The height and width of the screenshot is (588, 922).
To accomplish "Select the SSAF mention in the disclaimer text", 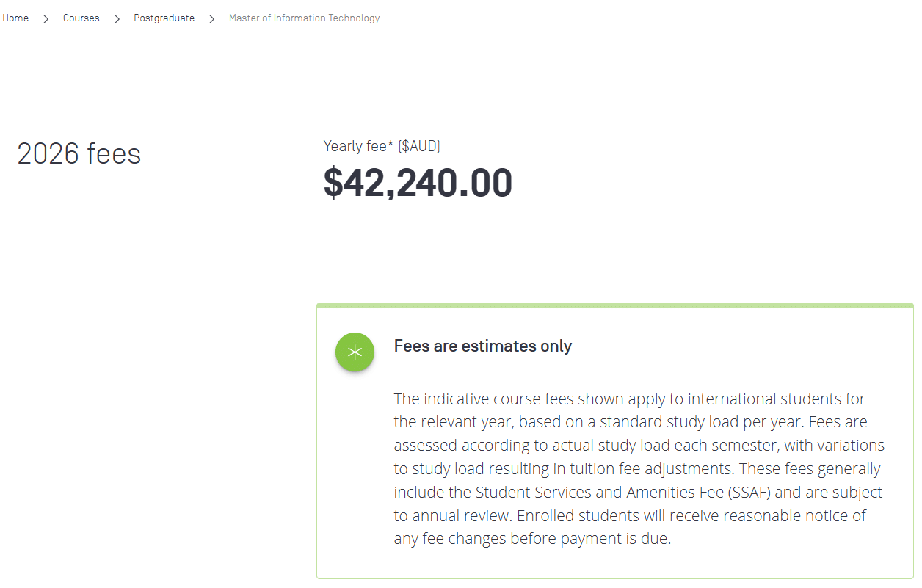I will pos(749,492).
